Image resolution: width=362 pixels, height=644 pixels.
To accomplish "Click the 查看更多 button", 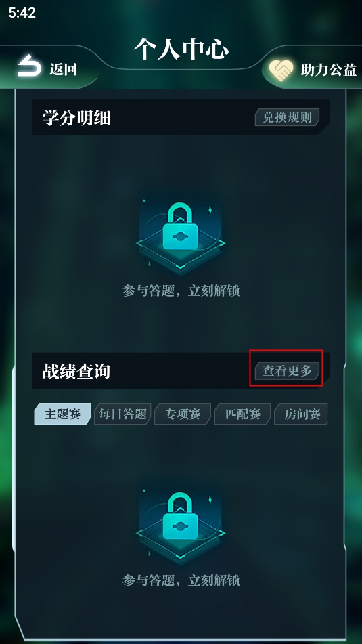I will pyautogui.click(x=287, y=371).
